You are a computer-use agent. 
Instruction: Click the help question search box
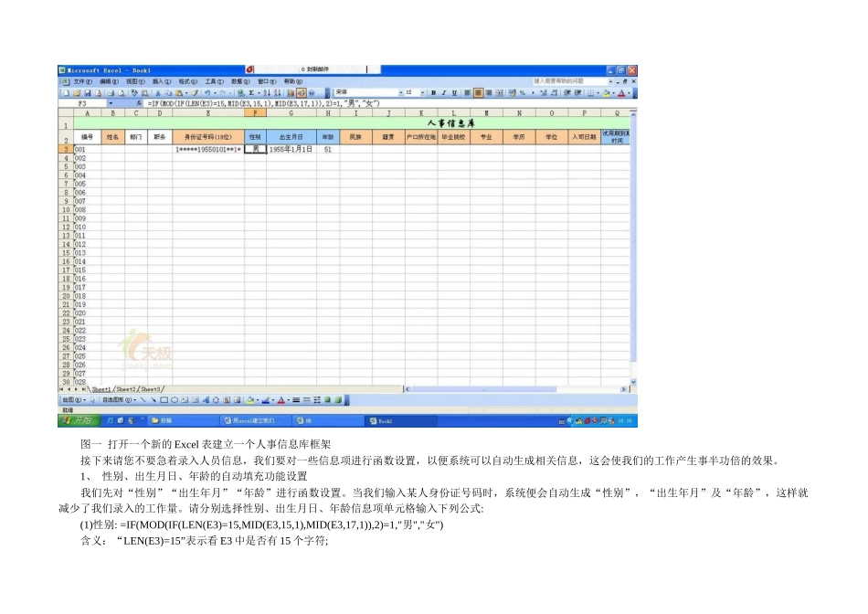point(569,81)
